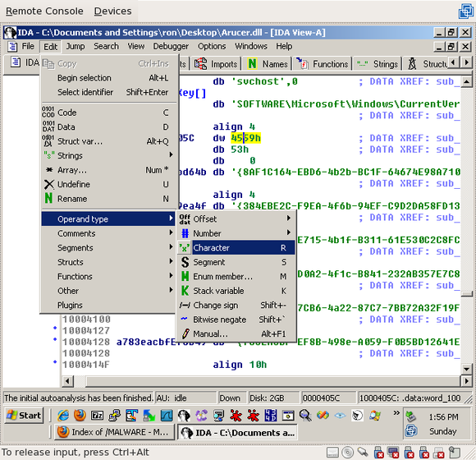Switch to the Names tab

[x=267, y=64]
